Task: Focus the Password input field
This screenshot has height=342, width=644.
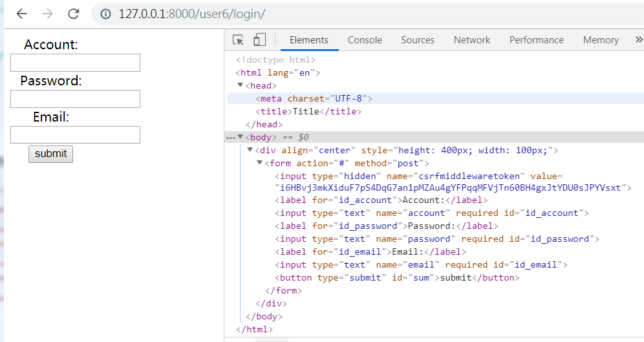Action: [75, 99]
